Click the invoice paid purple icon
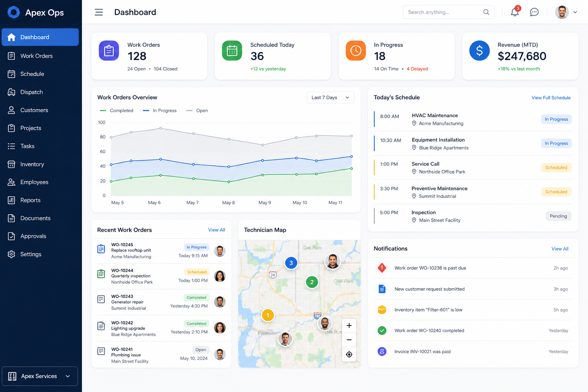Image resolution: width=588 pixels, height=392 pixels. (382, 351)
